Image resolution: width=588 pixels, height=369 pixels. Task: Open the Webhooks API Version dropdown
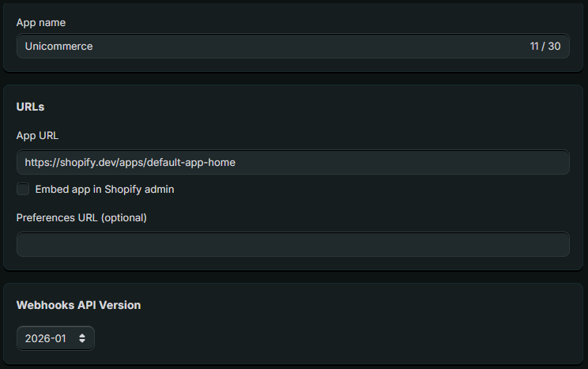click(55, 338)
